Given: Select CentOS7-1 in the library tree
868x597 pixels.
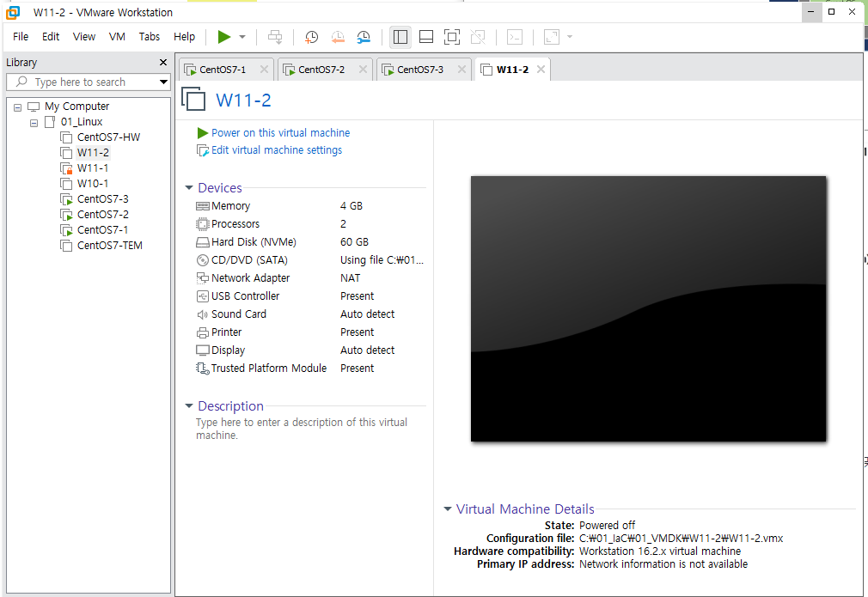Looking at the screenshot, I should (x=102, y=230).
